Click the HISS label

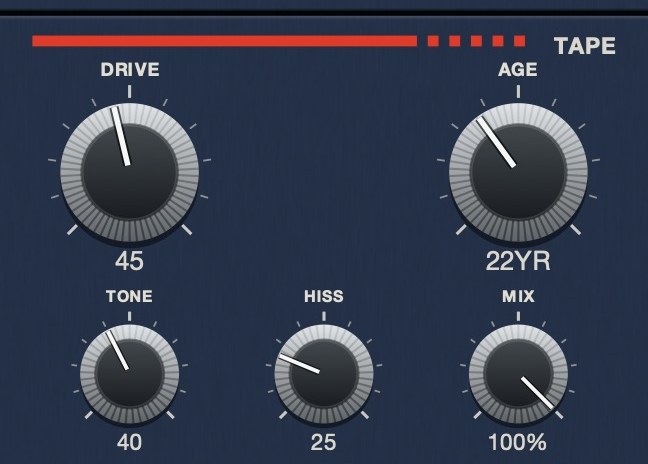pos(324,296)
